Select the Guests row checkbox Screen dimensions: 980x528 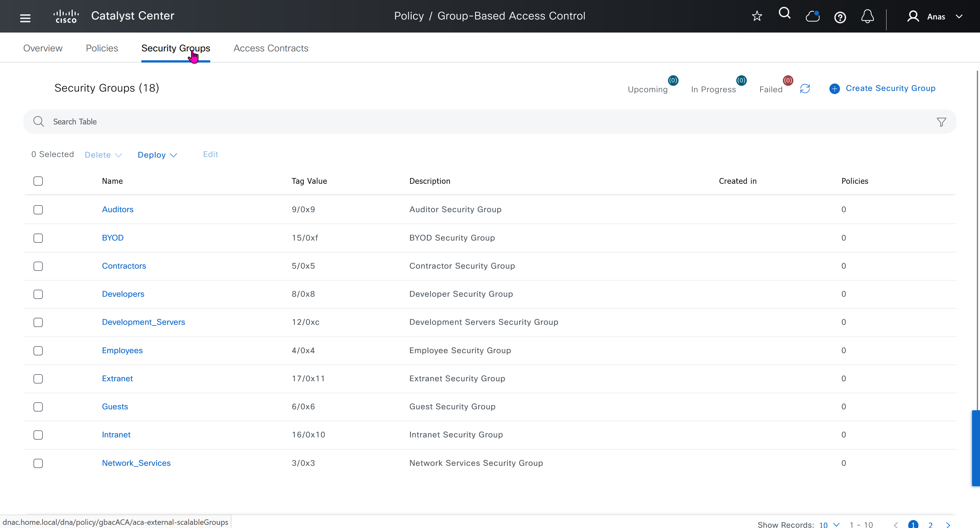(38, 407)
